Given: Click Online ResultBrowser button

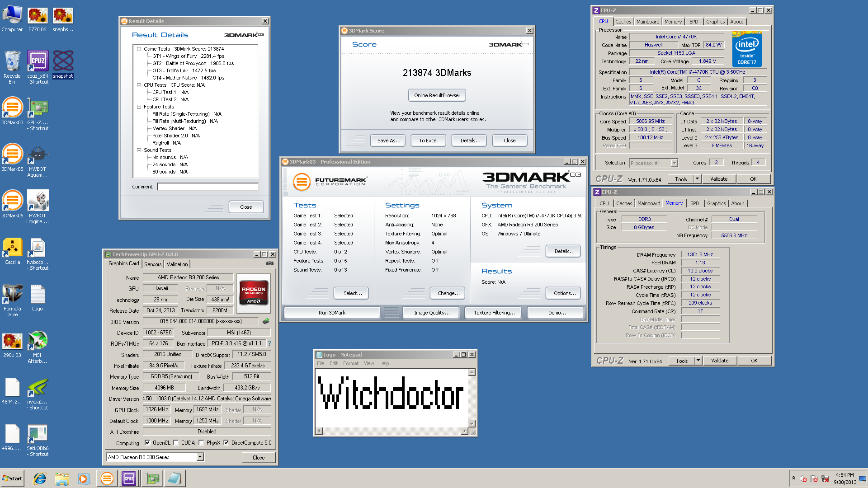Looking at the screenshot, I should tap(437, 95).
